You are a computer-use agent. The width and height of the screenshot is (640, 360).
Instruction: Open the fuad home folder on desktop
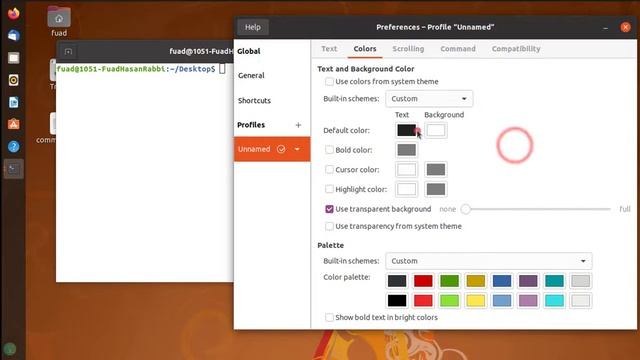tap(59, 21)
